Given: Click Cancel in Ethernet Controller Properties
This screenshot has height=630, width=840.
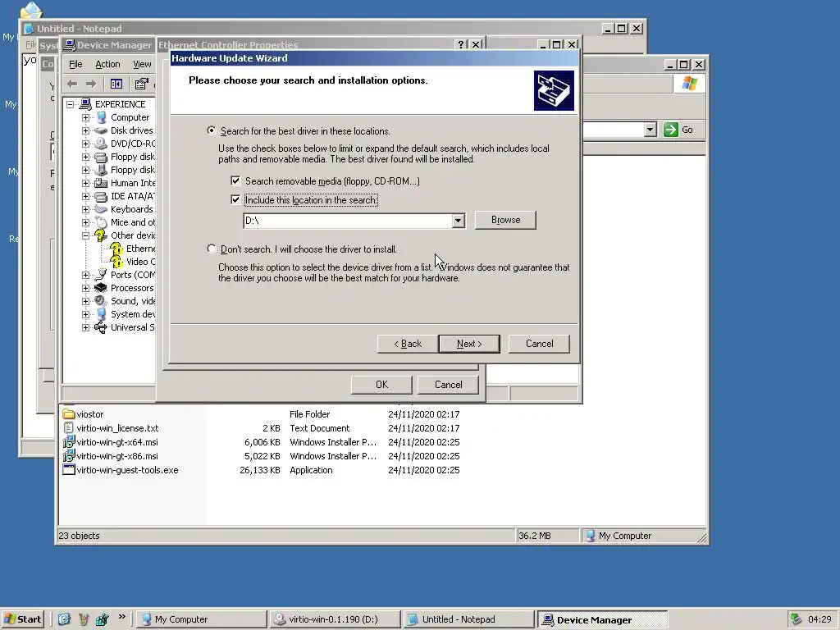Looking at the screenshot, I should (x=448, y=385).
